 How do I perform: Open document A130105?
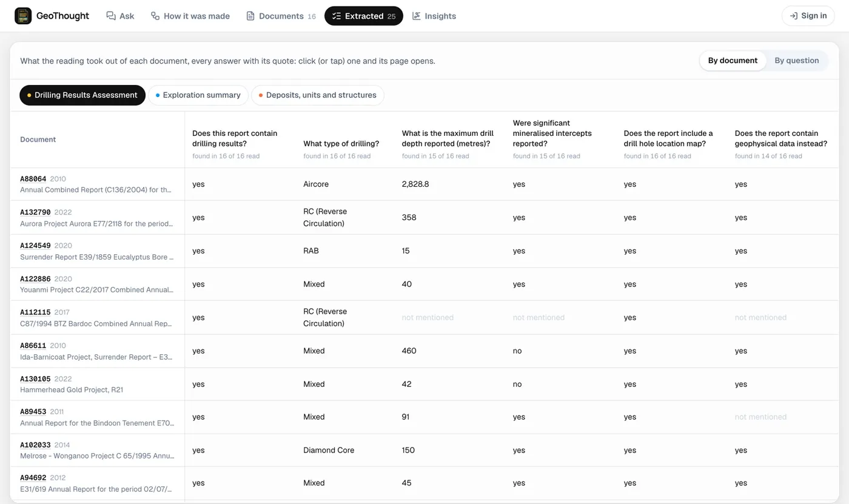click(35, 379)
